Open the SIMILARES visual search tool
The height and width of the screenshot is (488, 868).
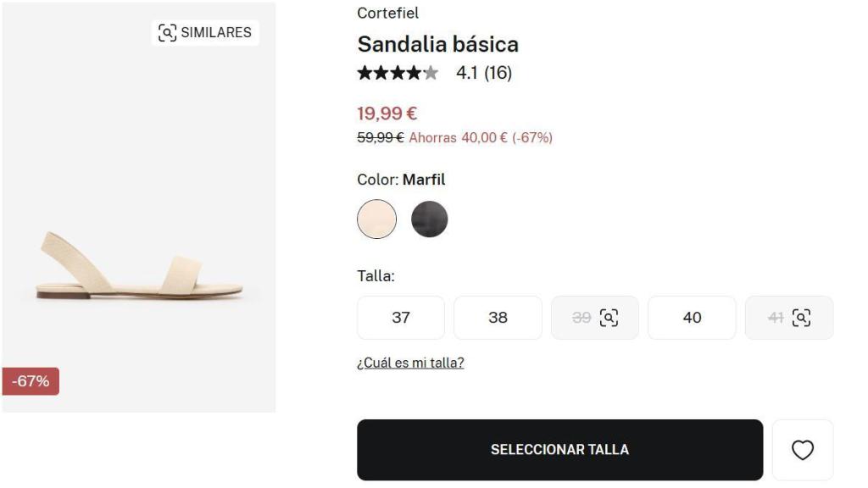204,32
